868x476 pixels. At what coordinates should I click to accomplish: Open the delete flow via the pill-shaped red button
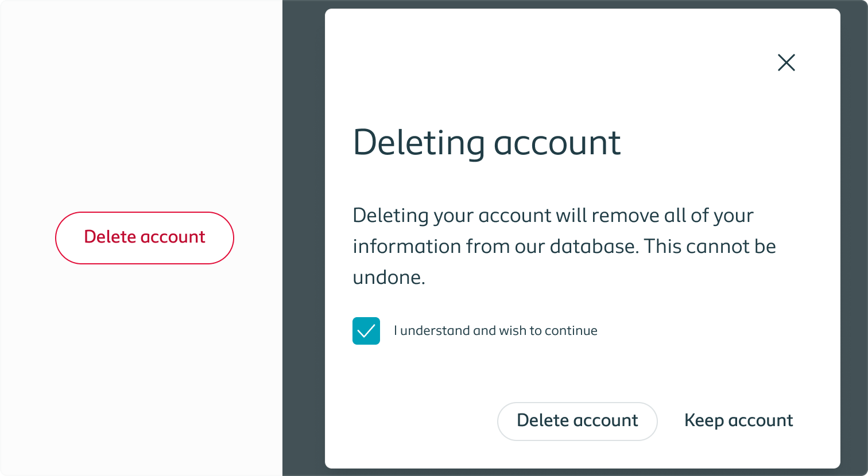click(144, 237)
